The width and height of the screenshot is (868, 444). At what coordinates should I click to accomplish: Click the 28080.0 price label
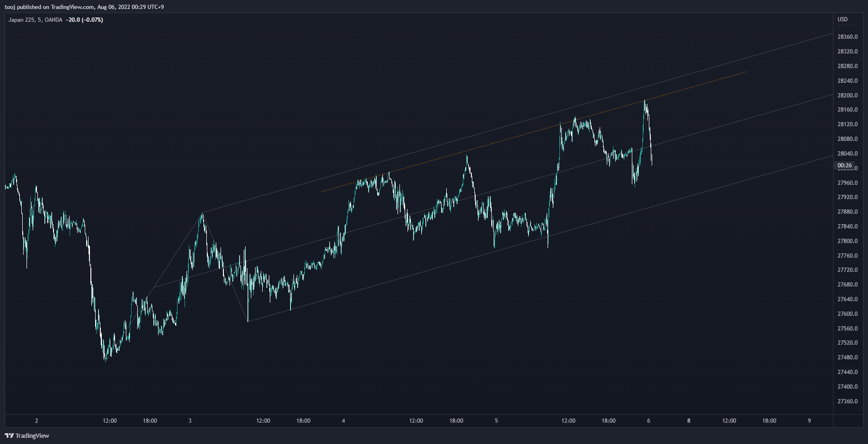tap(848, 139)
